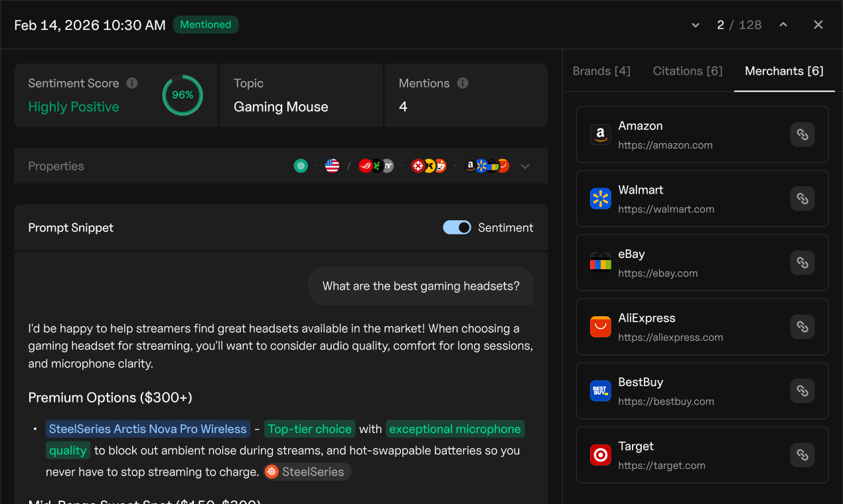Click the red ROG brand icon in Properties
Screen dimensions: 843x504
pos(365,166)
